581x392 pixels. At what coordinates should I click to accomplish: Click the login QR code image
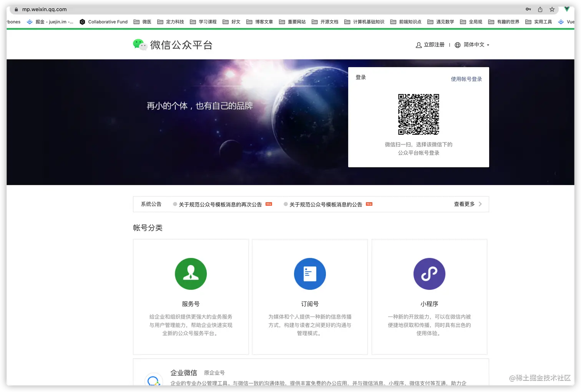(418, 114)
